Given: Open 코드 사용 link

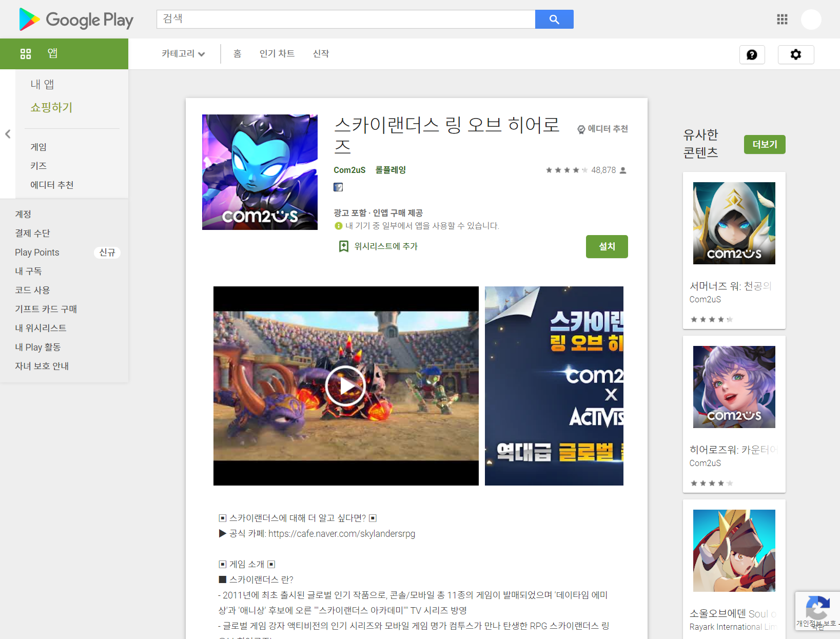Looking at the screenshot, I should pyautogui.click(x=32, y=290).
